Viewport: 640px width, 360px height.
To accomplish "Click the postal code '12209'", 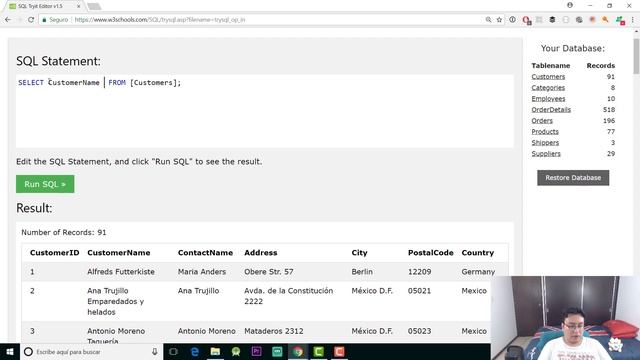I will [420, 272].
